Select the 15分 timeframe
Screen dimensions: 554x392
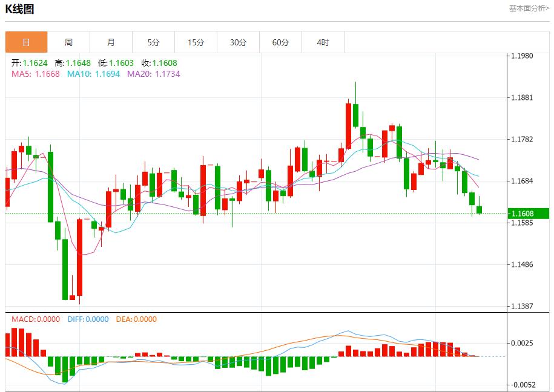coord(196,42)
